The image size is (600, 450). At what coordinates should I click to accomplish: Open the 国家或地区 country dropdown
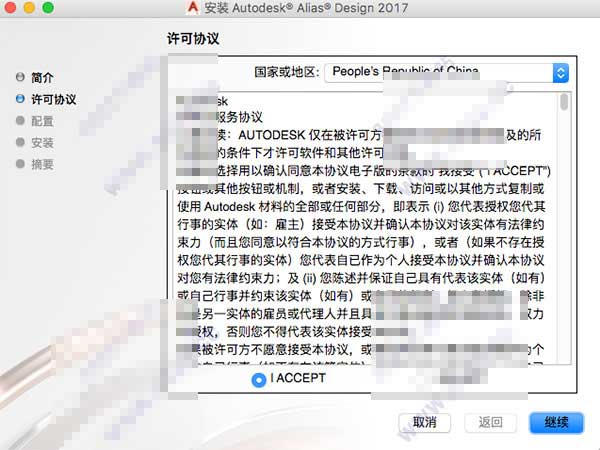coord(447,73)
